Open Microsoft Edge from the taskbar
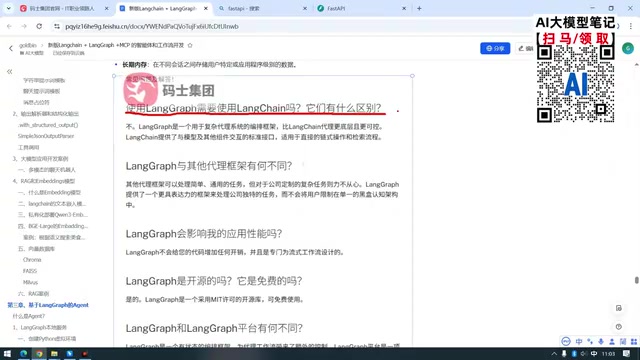 click(23, 353)
